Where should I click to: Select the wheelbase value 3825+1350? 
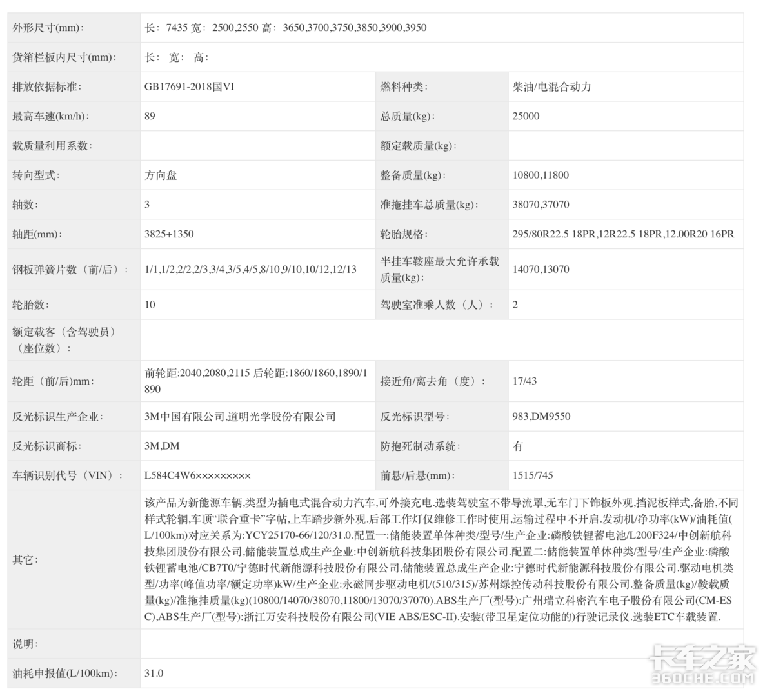[169, 234]
